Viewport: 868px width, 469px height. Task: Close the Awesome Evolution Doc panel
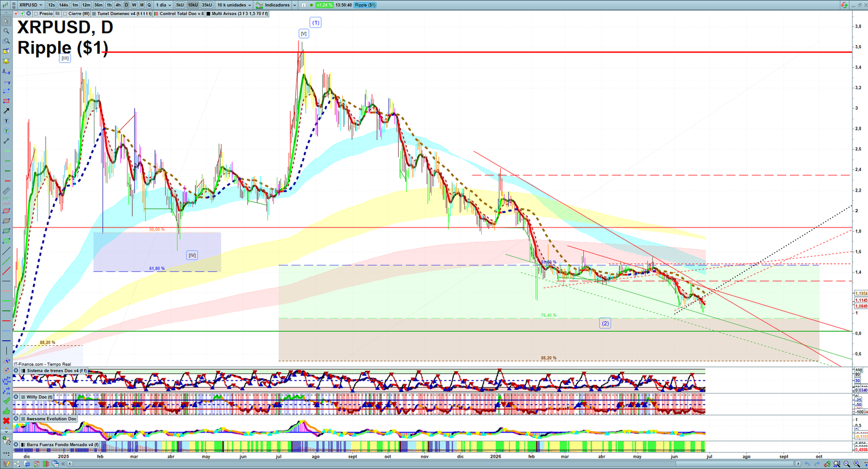(x=16, y=419)
